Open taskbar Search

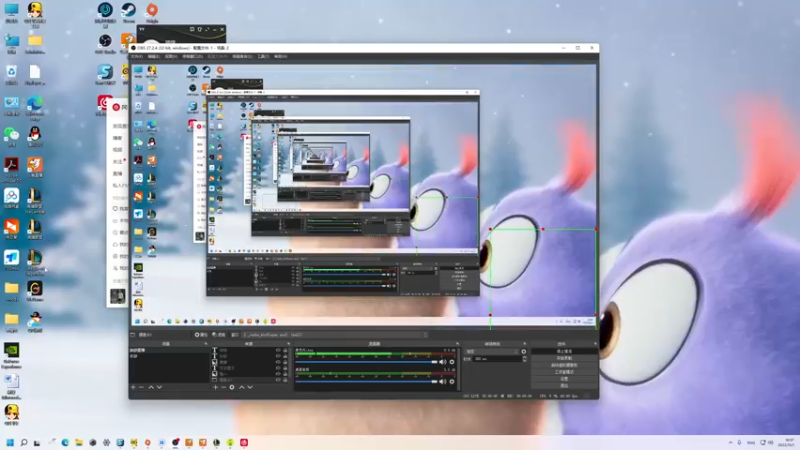pos(23,442)
